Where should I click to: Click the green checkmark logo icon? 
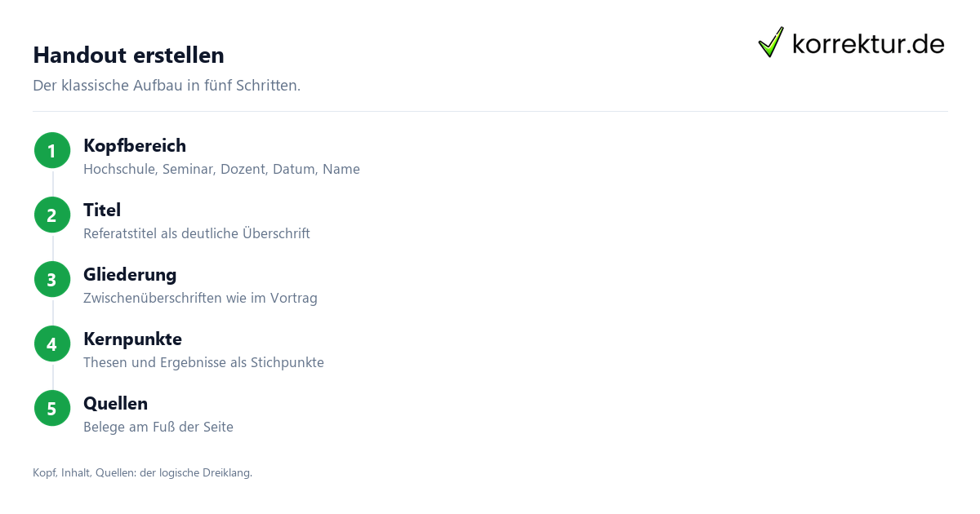771,42
